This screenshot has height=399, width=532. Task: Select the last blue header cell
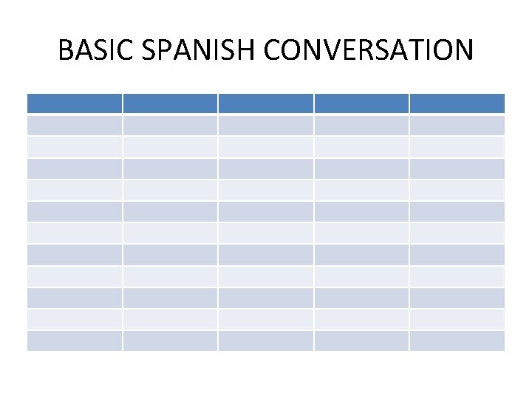pos(457,103)
